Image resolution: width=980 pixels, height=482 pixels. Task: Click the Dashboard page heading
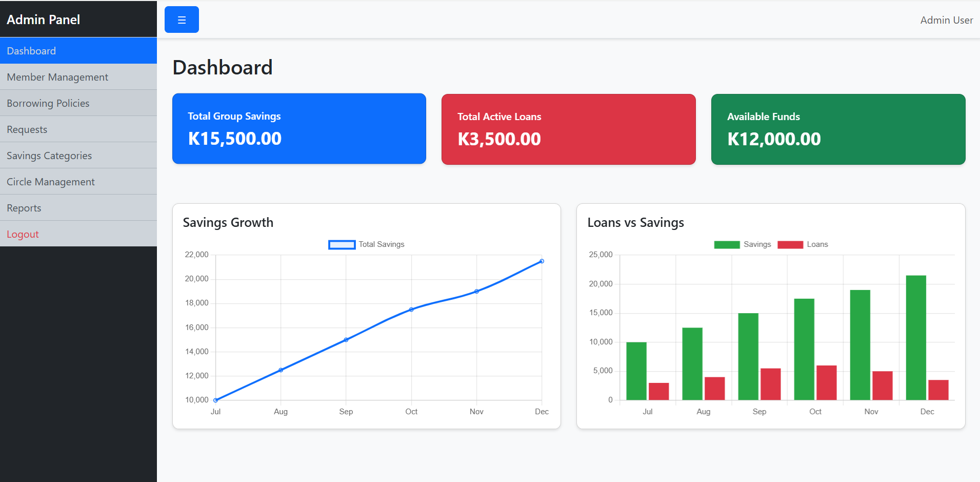point(223,67)
